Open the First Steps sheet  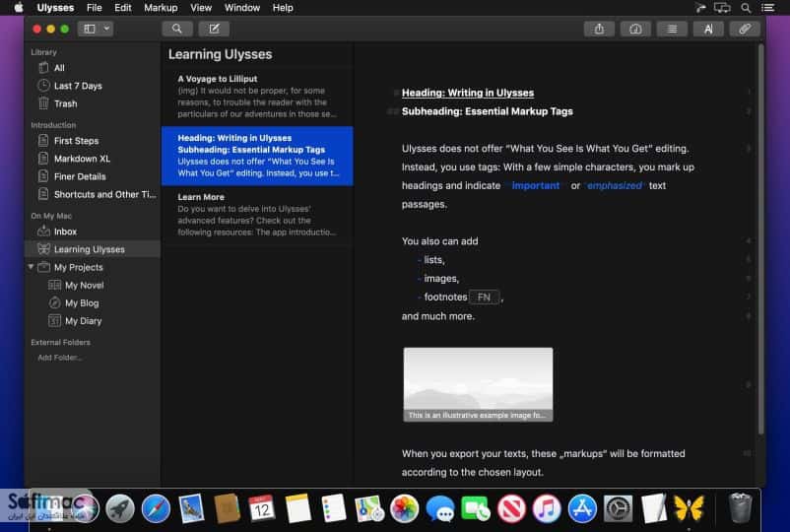coord(93,141)
